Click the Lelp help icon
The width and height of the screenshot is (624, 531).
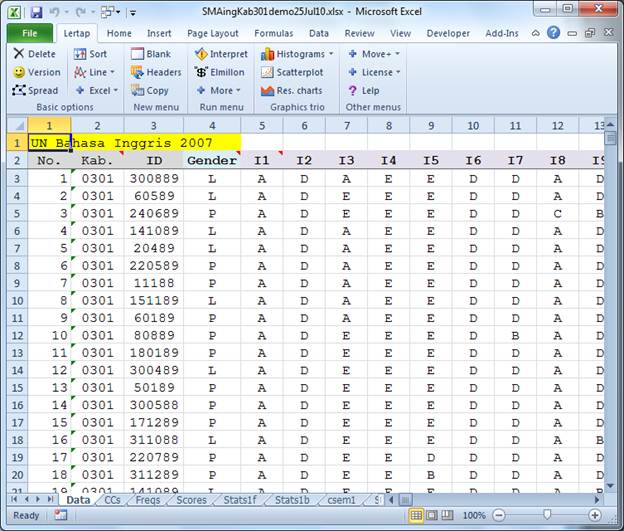(x=353, y=90)
